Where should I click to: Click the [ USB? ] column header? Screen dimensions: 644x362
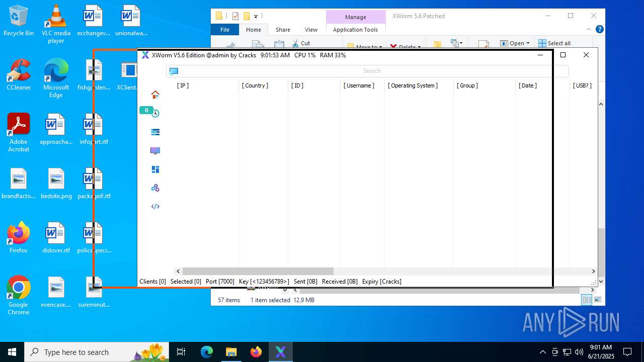pyautogui.click(x=582, y=85)
